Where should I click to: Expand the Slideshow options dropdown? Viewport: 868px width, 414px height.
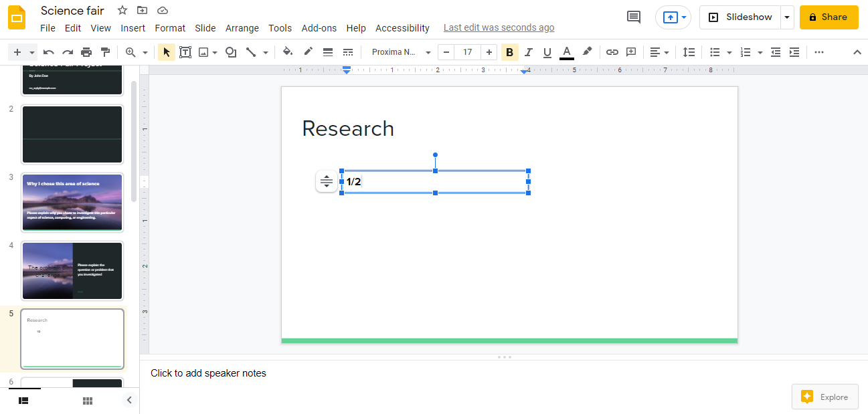786,17
